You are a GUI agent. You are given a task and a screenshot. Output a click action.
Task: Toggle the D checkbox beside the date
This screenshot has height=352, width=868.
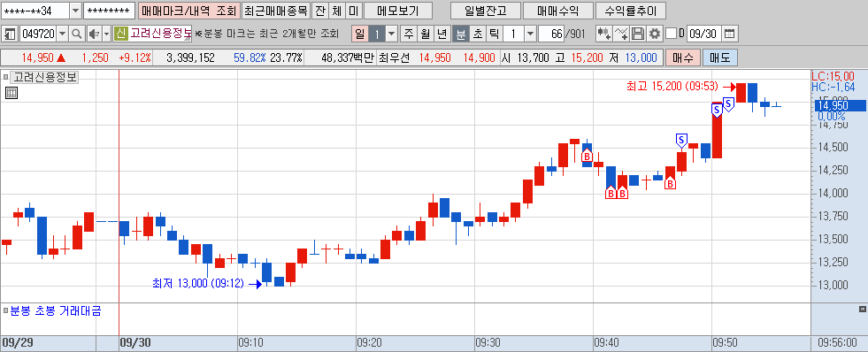pos(671,34)
